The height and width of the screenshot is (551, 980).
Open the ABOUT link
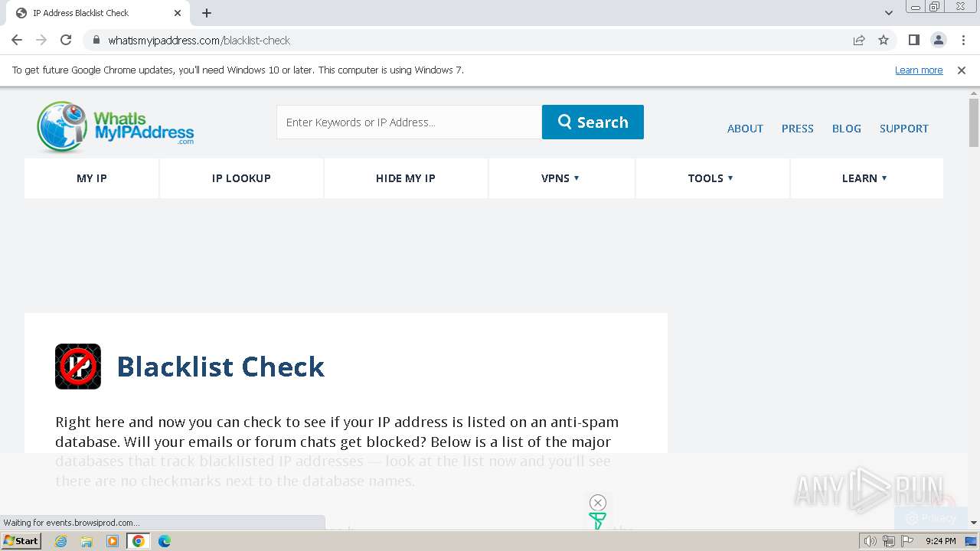pos(745,129)
